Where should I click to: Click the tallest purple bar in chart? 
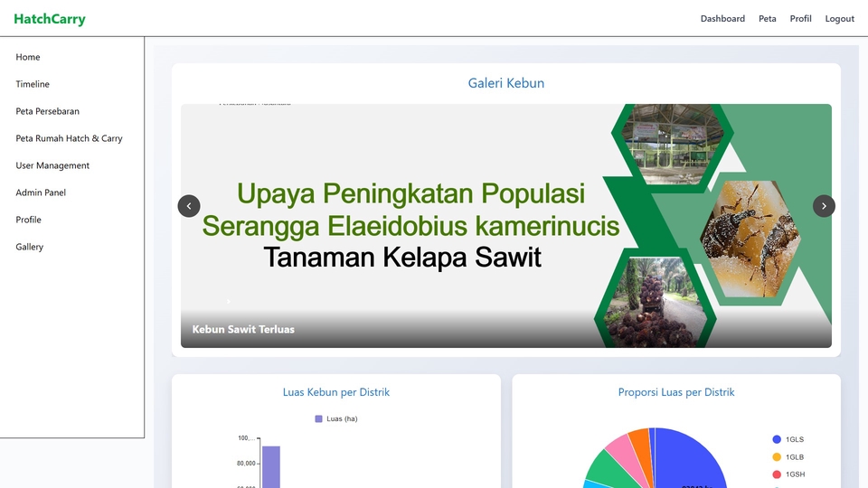[270, 467]
